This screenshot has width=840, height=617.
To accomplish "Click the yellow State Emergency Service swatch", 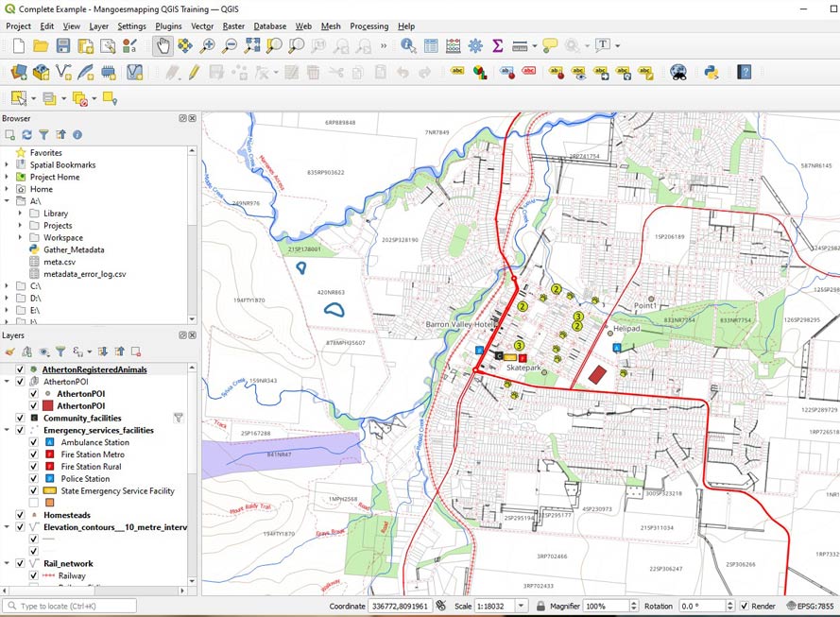I will (50, 490).
